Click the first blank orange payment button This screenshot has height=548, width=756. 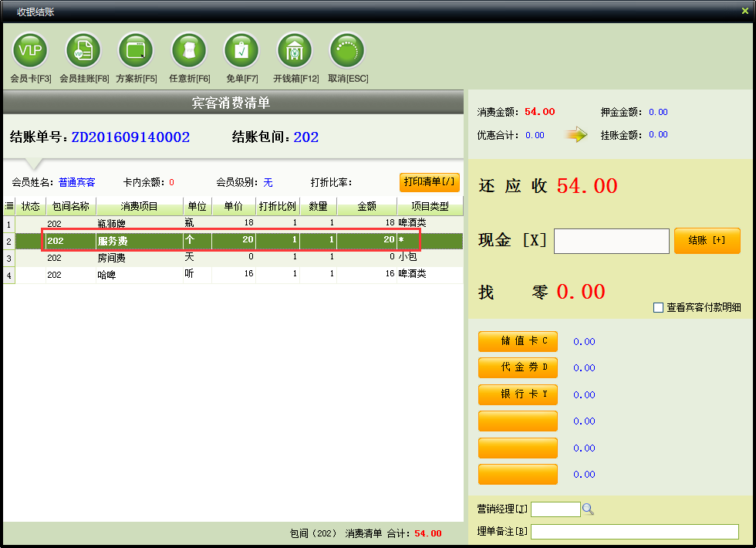pos(518,421)
